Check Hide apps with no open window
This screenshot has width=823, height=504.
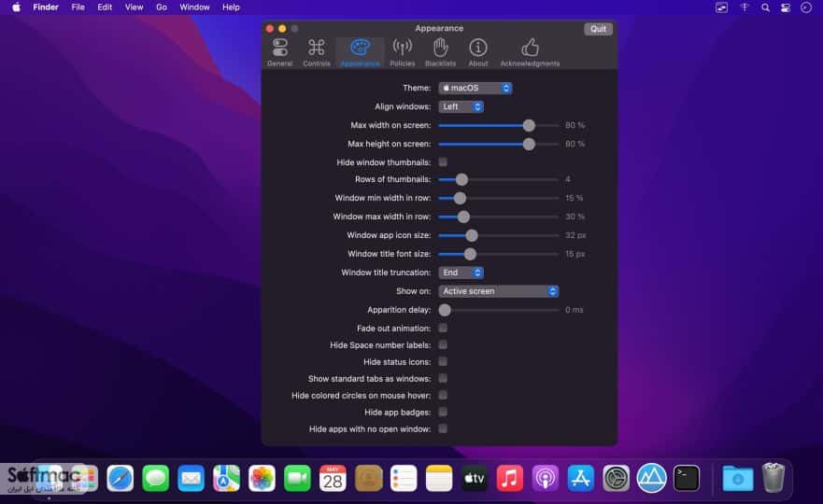[x=443, y=428]
